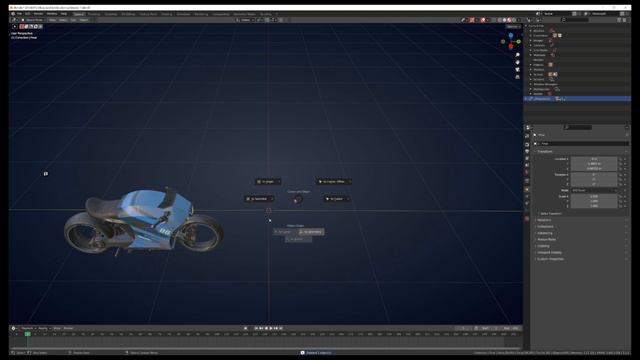Click play animation in the timeline
This screenshot has width=640, height=360.
click(x=271, y=328)
